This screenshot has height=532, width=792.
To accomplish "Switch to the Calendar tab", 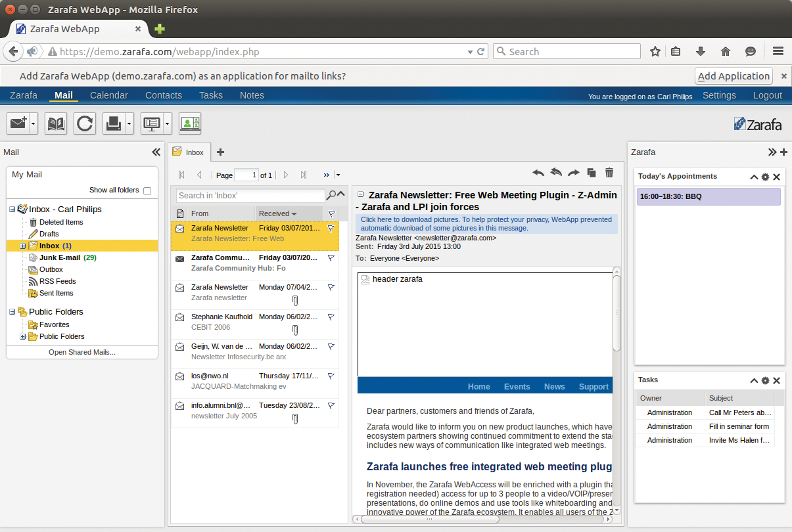I will (108, 95).
